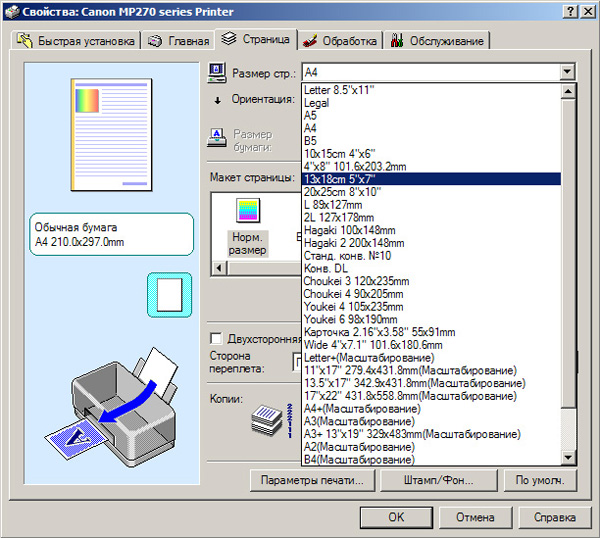Pick 13.5"x17" 342.9x431.8mm option
The height and width of the screenshot is (538, 600).
(x=432, y=383)
